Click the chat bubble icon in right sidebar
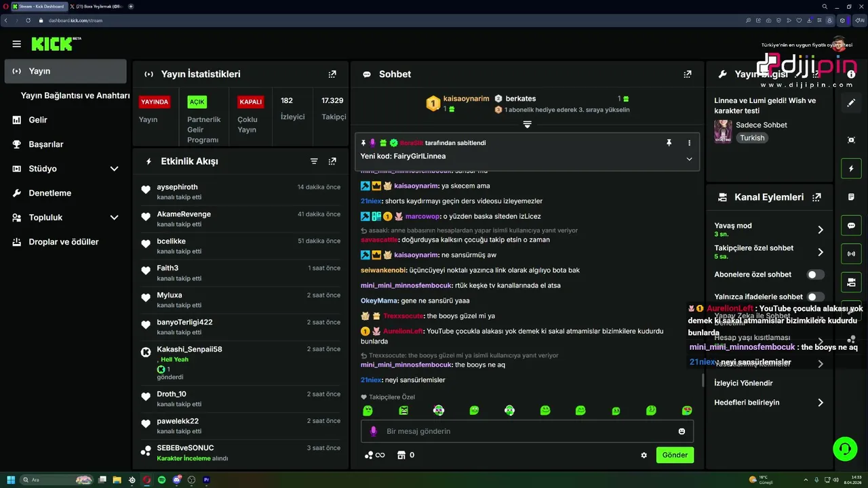The width and height of the screenshot is (868, 488). 851,226
